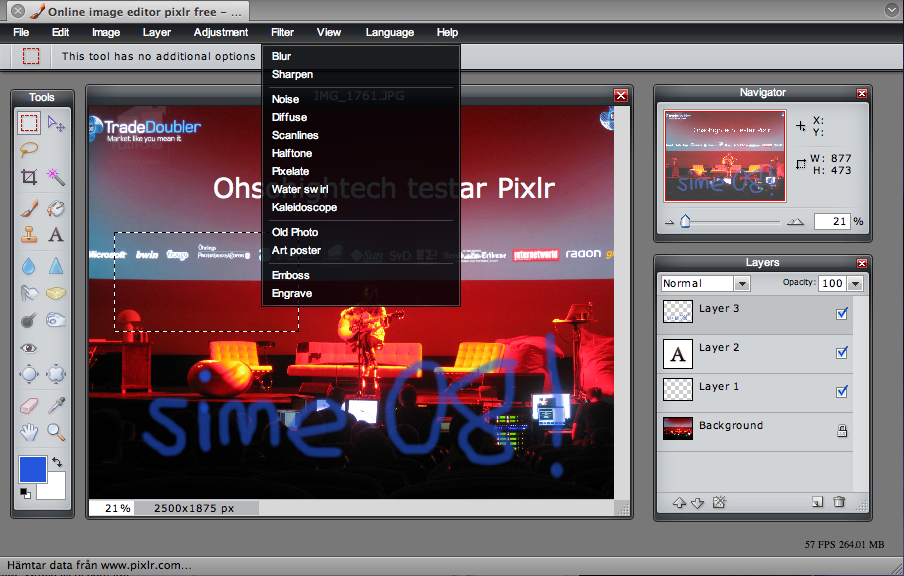Open the Opacity dropdown arrow
The image size is (904, 576).
click(856, 283)
